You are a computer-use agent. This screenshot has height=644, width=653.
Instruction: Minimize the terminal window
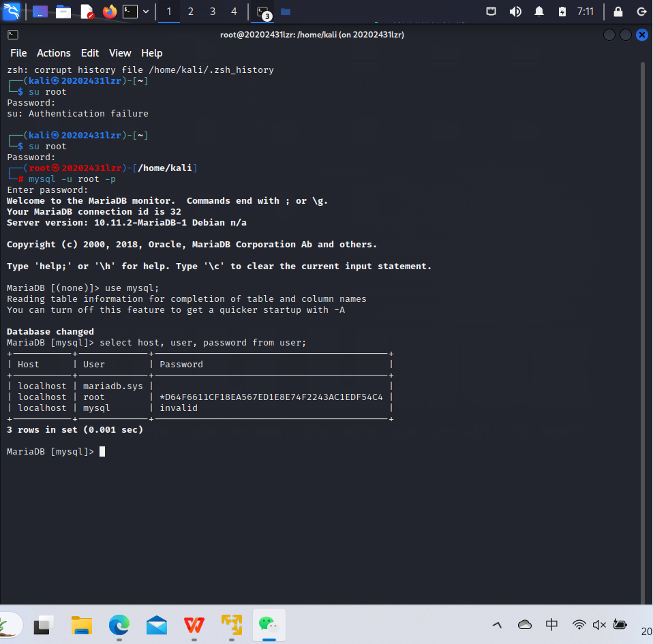(x=609, y=35)
